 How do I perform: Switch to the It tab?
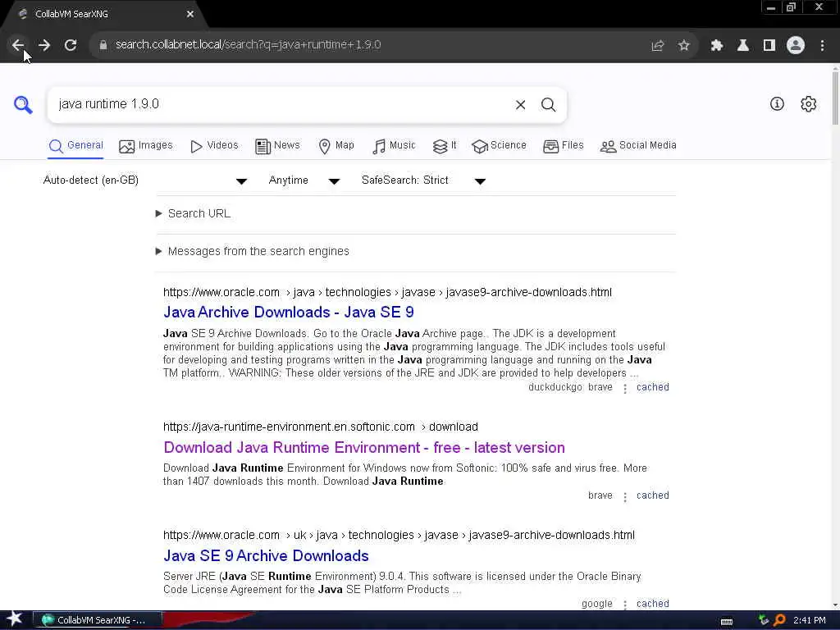445,146
